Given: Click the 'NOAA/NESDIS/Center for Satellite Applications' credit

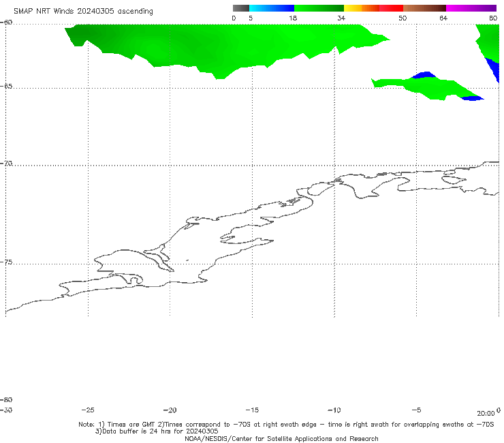Looking at the screenshot, I should [x=281, y=438].
